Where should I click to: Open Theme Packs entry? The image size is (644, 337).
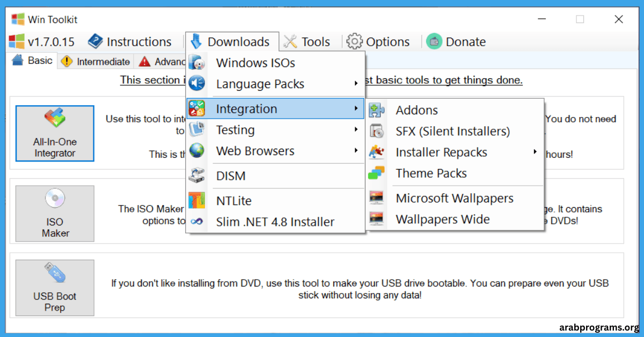click(455, 173)
